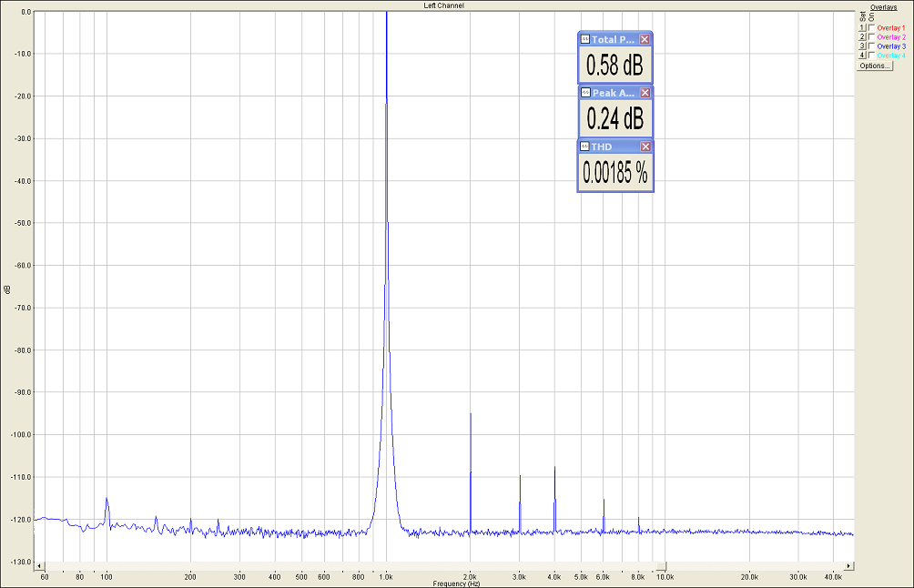
Task: Click the Left Channel title
Action: [443, 5]
